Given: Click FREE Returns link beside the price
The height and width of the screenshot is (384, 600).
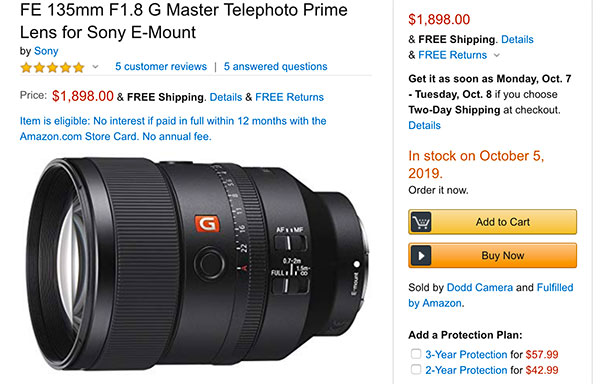Looking at the screenshot, I should (289, 97).
